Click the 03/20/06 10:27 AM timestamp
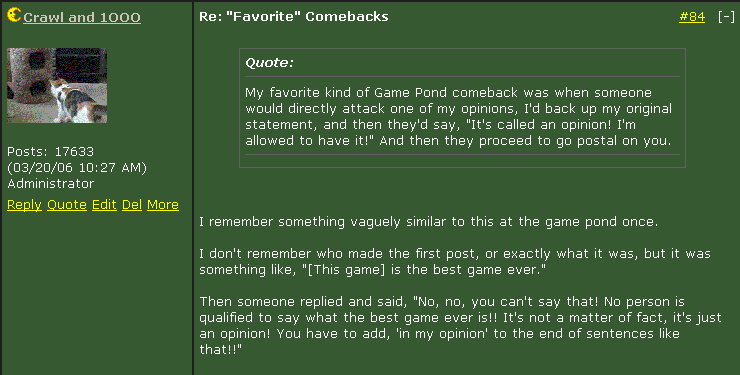 [77, 167]
